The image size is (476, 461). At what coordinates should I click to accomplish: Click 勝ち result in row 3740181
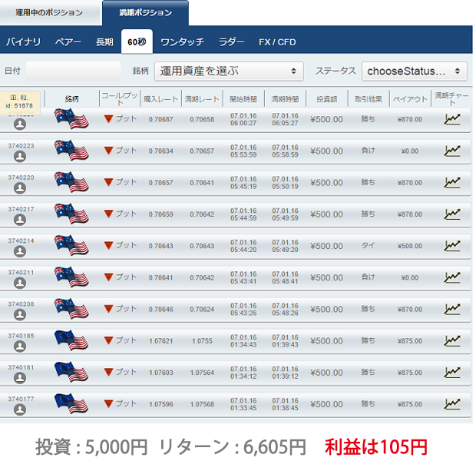tap(368, 372)
